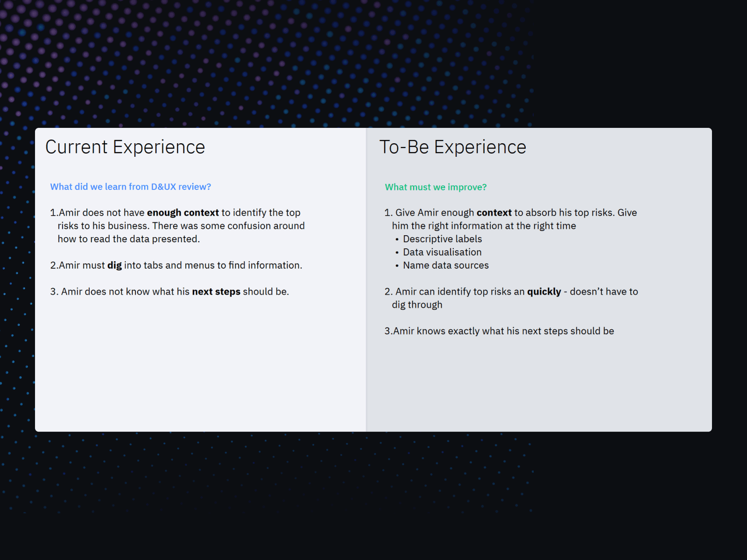This screenshot has width=747, height=560.
Task: Select the blue 'What did we learn from D&UX review?' text
Action: click(130, 186)
